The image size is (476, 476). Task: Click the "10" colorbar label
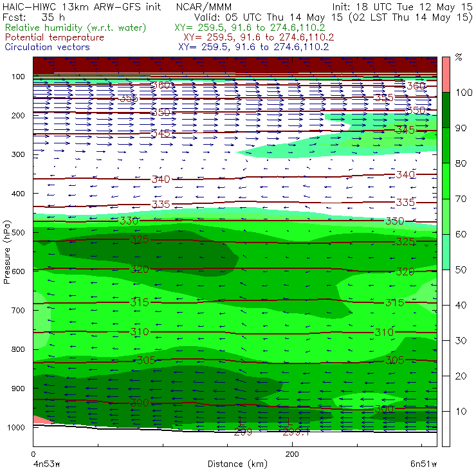pos(461,411)
